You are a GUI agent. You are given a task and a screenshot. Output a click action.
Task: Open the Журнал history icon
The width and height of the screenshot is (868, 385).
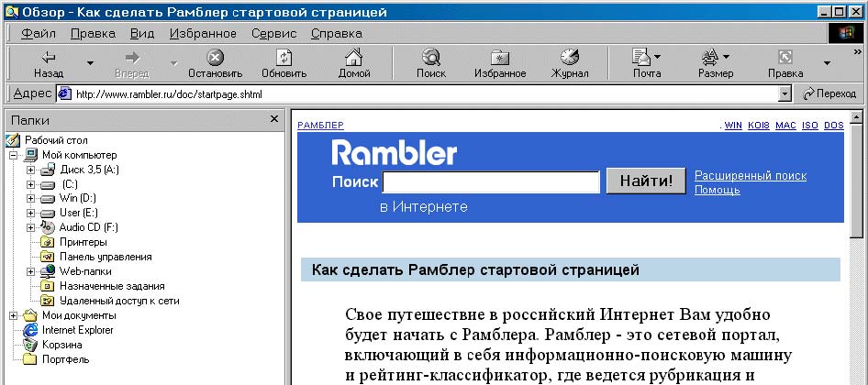570,57
